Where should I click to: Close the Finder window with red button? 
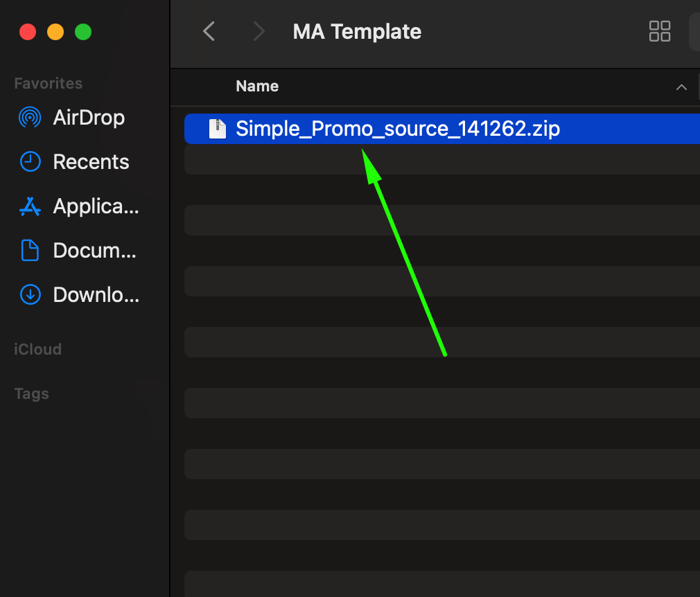point(28,32)
